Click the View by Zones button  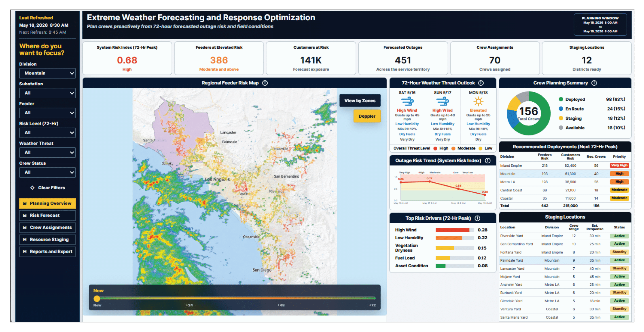point(360,101)
